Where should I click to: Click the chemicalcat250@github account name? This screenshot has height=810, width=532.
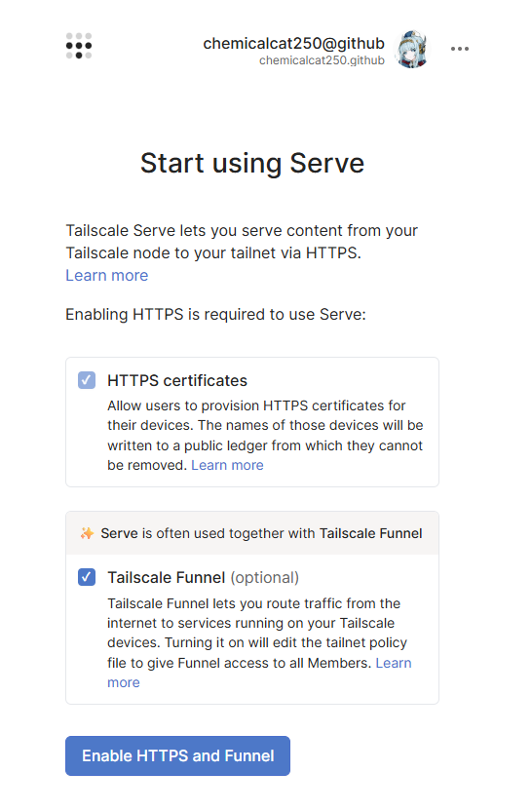pos(293,44)
